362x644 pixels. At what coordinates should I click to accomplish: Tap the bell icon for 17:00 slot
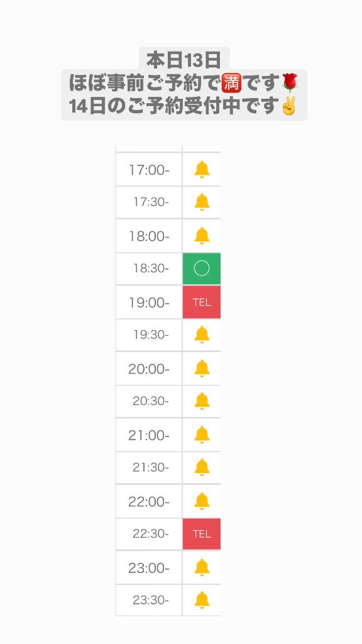click(x=202, y=169)
